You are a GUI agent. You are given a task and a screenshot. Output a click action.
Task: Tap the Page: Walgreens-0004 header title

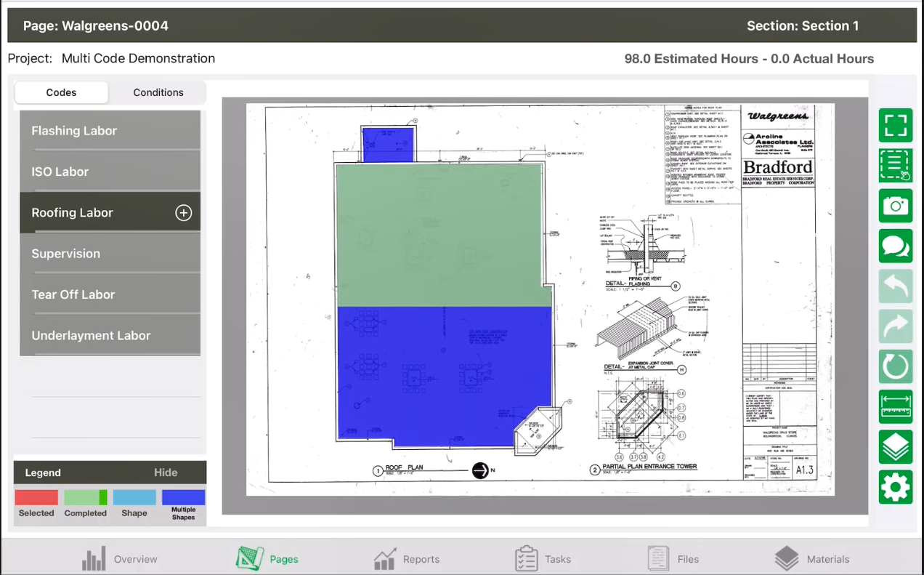click(96, 26)
